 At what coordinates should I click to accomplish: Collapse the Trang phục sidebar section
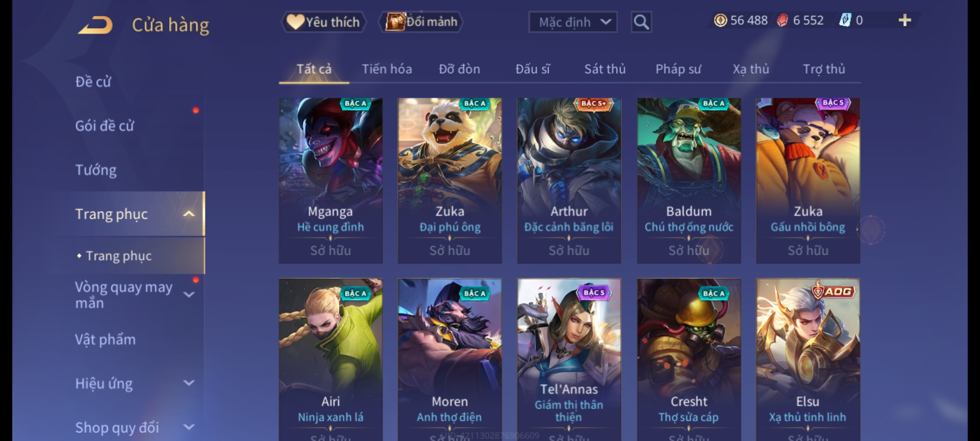189,214
